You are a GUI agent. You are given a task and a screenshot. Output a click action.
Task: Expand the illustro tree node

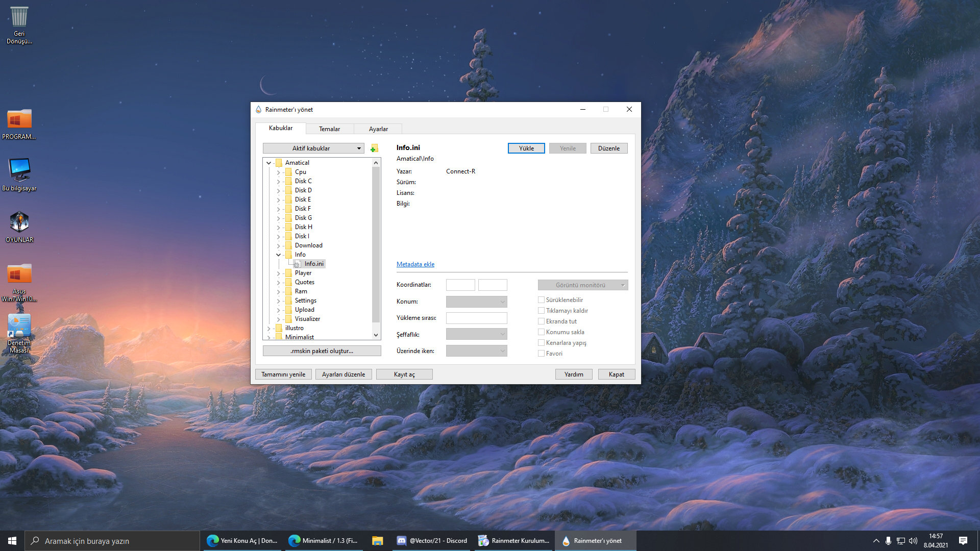pos(269,329)
